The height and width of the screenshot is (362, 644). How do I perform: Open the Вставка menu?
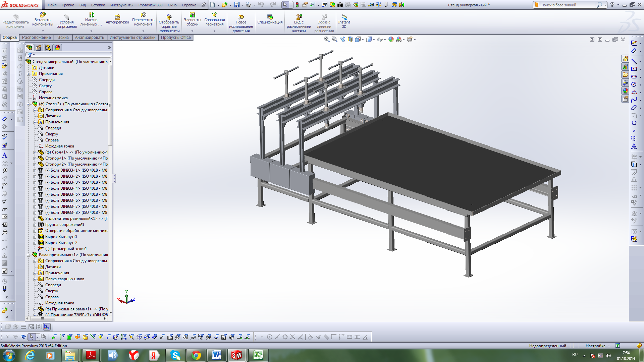click(x=98, y=5)
